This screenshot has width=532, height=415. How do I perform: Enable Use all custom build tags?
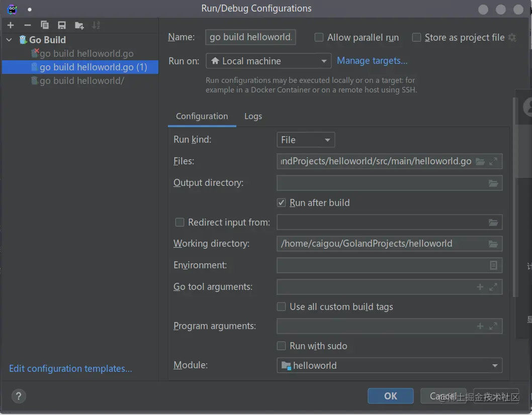tap(281, 307)
